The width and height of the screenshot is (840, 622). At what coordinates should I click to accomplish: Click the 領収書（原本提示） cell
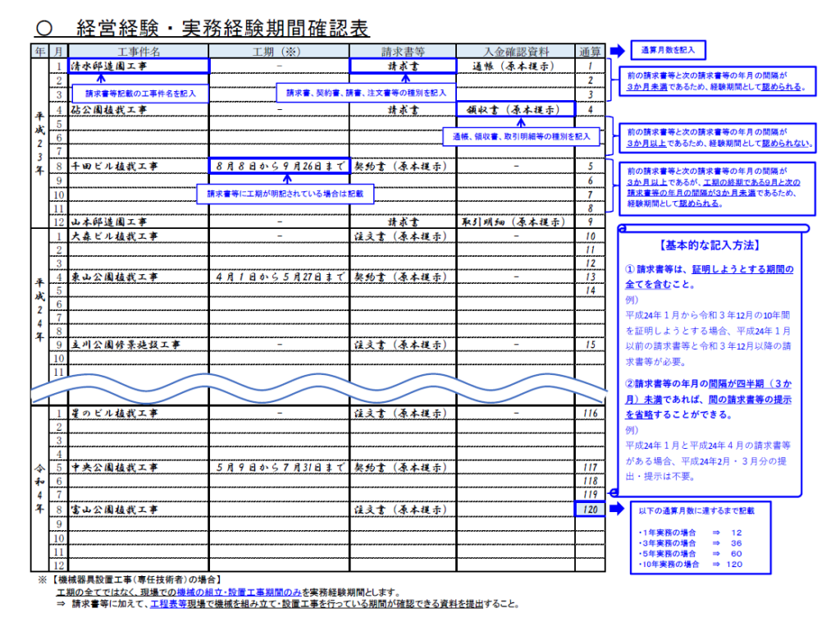pos(515,109)
